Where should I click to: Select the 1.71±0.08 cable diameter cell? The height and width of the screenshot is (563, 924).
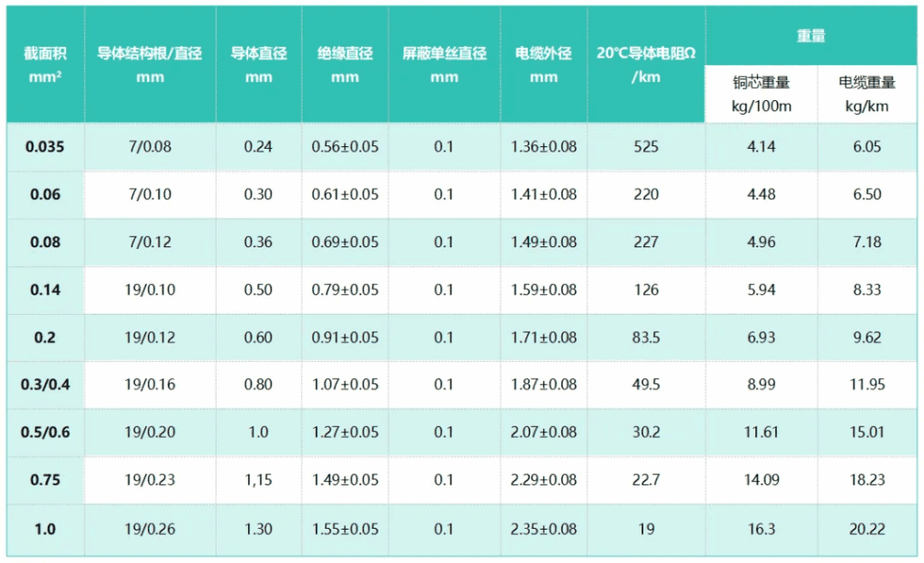543,337
